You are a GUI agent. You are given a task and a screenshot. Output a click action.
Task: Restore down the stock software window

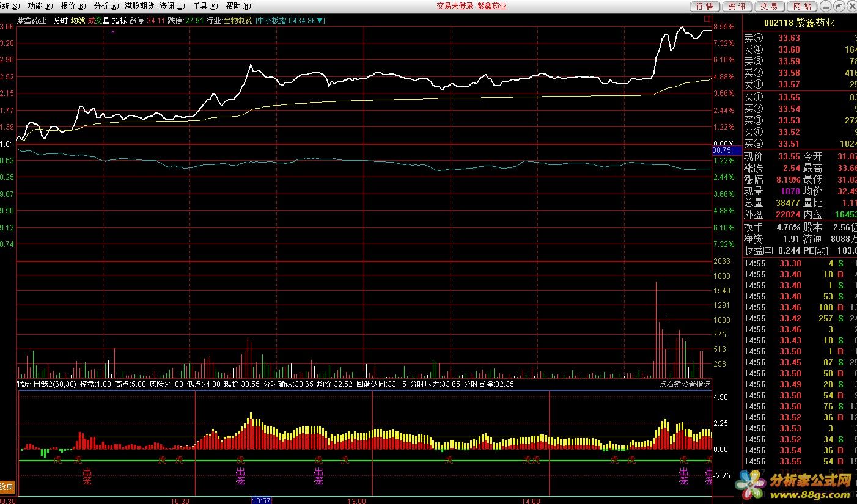pyautogui.click(x=838, y=5)
